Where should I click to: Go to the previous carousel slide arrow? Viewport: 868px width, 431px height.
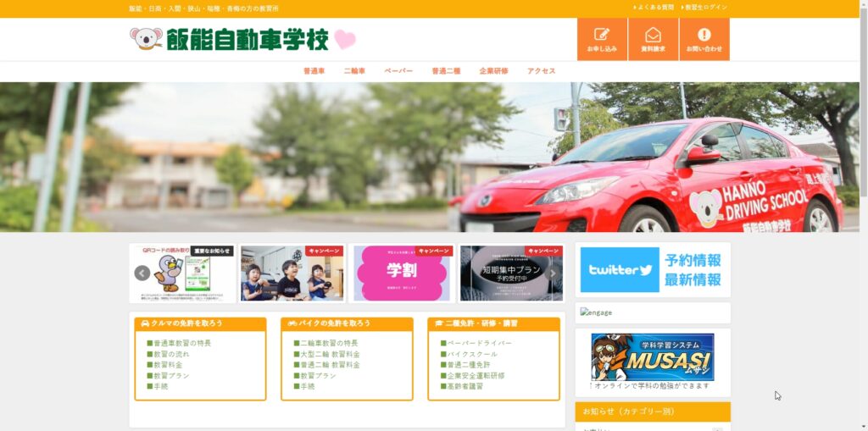tap(142, 274)
